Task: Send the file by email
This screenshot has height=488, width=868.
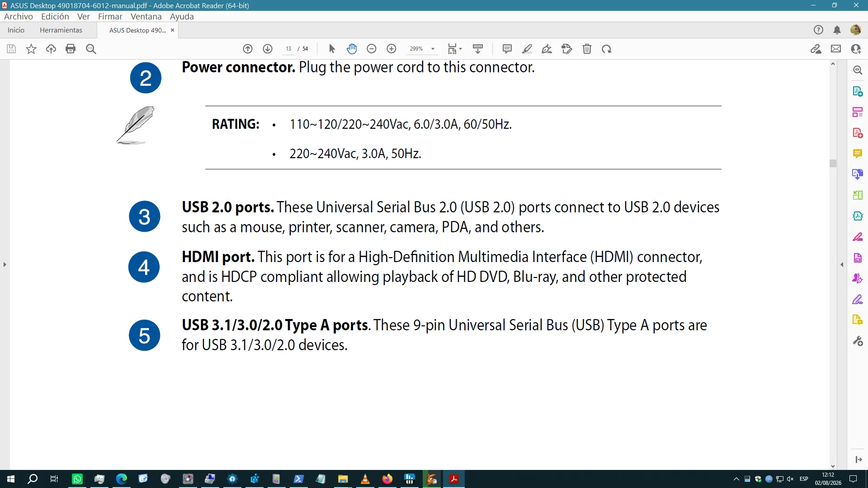Action: point(836,49)
